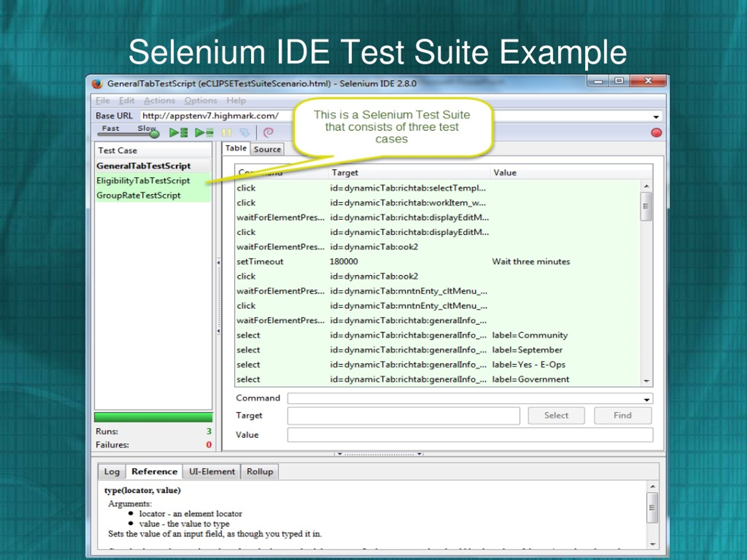Select the row with label=Community
This screenshot has height=560, width=747.
437,335
